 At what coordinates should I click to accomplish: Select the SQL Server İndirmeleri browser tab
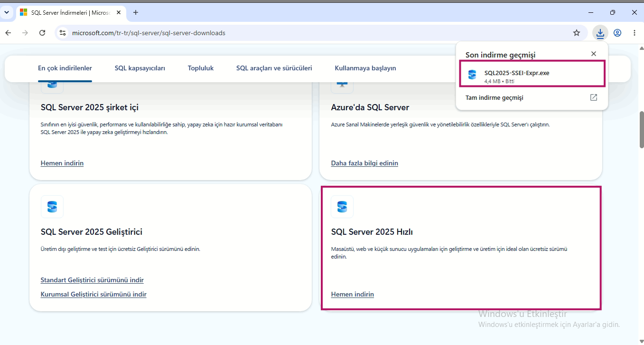click(x=71, y=13)
